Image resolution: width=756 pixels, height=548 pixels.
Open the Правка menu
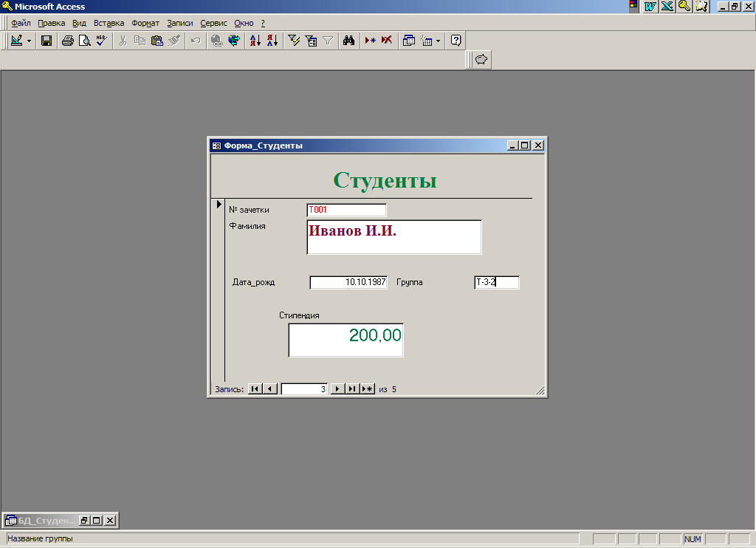tap(51, 23)
